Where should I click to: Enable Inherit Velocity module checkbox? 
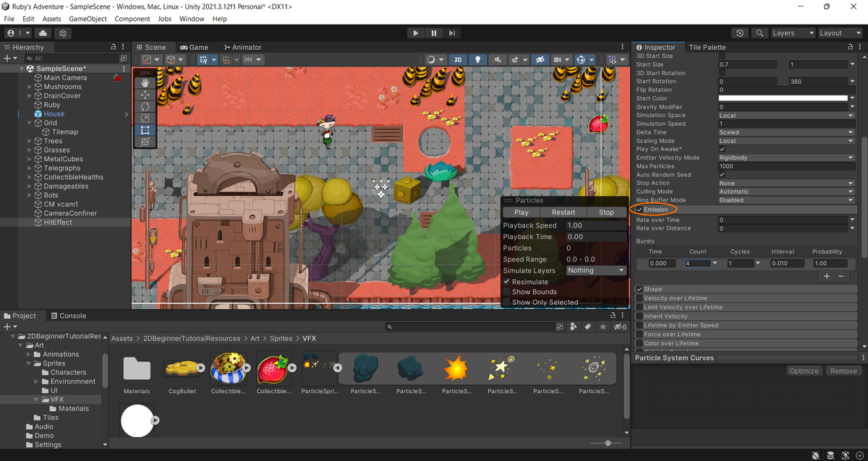(639, 316)
